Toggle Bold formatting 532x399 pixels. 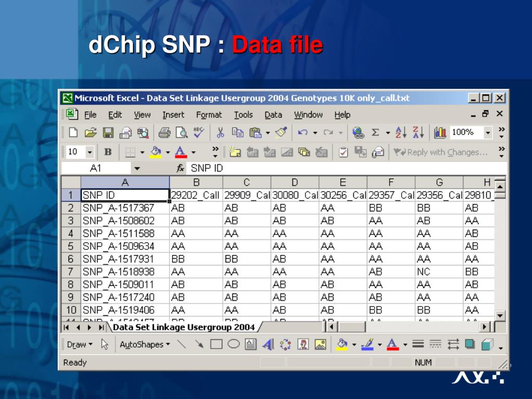pyautogui.click(x=108, y=152)
